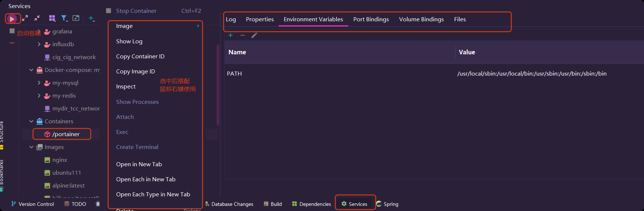
Task: Collapse the Containers tree node
Action: 32,121
